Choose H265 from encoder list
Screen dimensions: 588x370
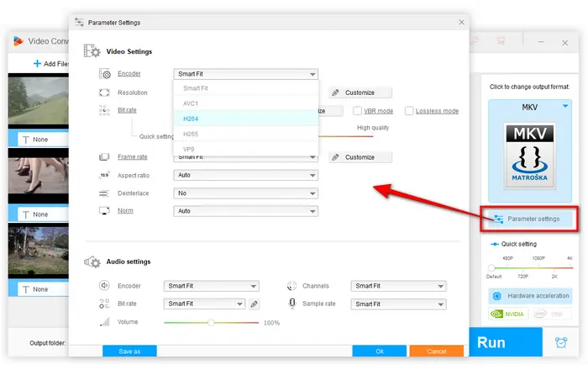coord(245,134)
